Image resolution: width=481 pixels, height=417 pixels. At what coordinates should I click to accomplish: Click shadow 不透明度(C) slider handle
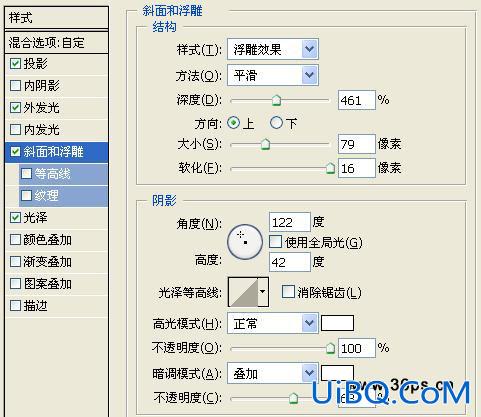click(x=293, y=398)
